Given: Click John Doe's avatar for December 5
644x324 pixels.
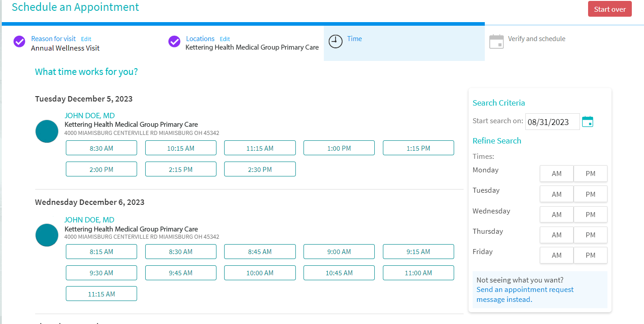Looking at the screenshot, I should tap(47, 131).
